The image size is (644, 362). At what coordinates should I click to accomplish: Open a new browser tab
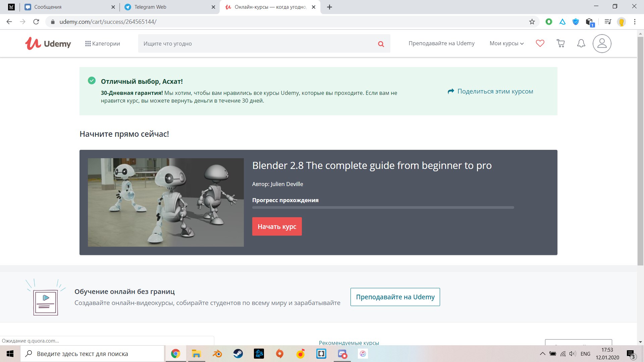tap(329, 7)
